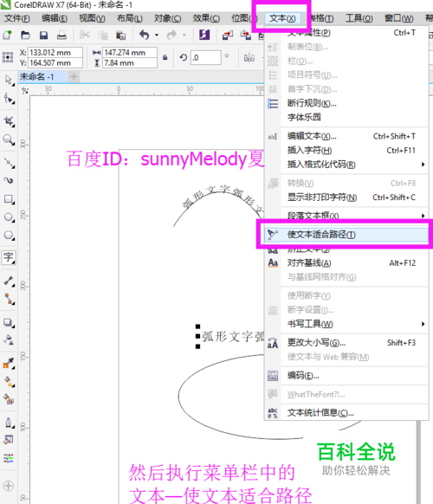Click the quick customize plus button in toolbox
Image resolution: width=433 pixels, height=504 pixels.
(x=9, y=486)
